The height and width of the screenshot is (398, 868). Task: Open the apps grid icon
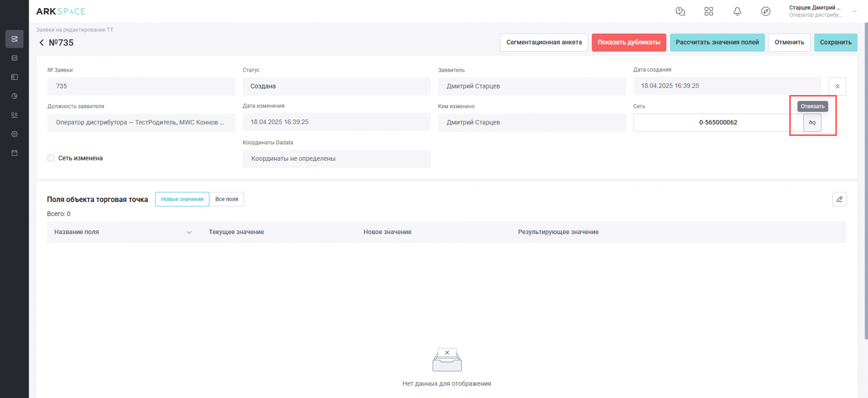coord(709,11)
